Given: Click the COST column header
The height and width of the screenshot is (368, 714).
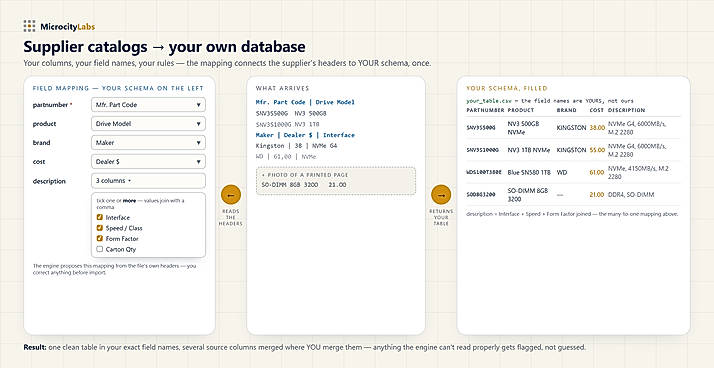Looking at the screenshot, I should [596, 110].
